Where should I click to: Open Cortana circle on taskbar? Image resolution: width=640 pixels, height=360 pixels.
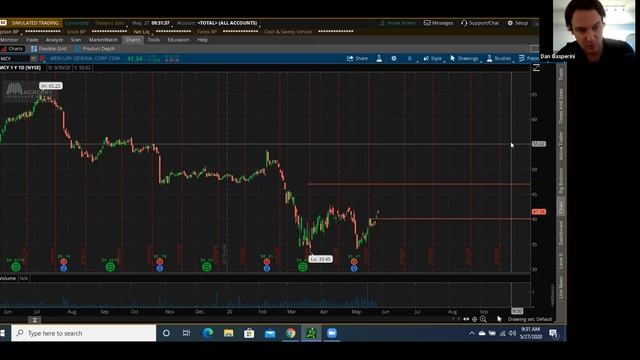[x=166, y=333]
